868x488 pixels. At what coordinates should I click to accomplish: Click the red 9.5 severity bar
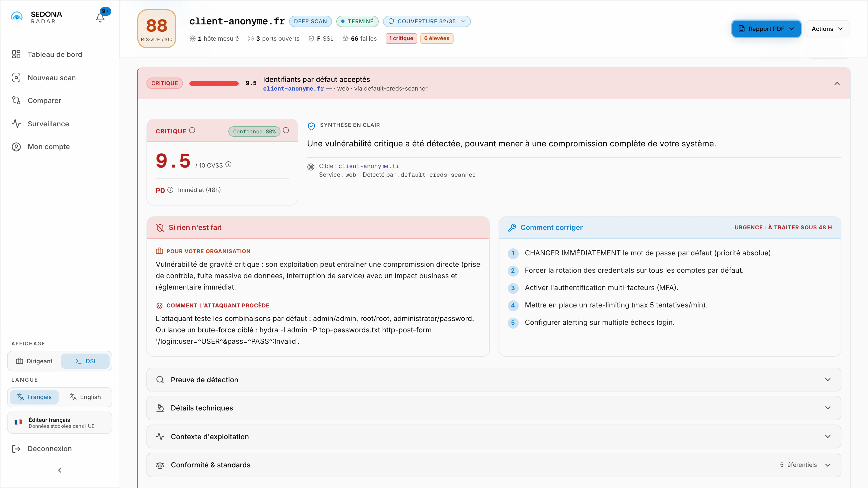pyautogui.click(x=214, y=84)
